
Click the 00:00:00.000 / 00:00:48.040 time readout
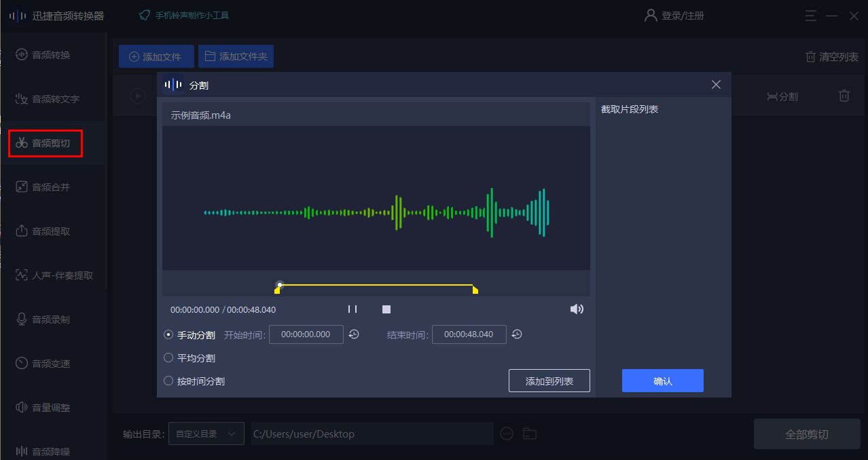pos(223,309)
